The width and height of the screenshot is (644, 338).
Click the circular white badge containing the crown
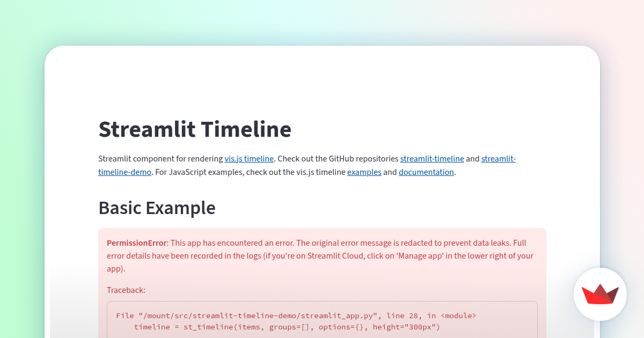(600, 295)
